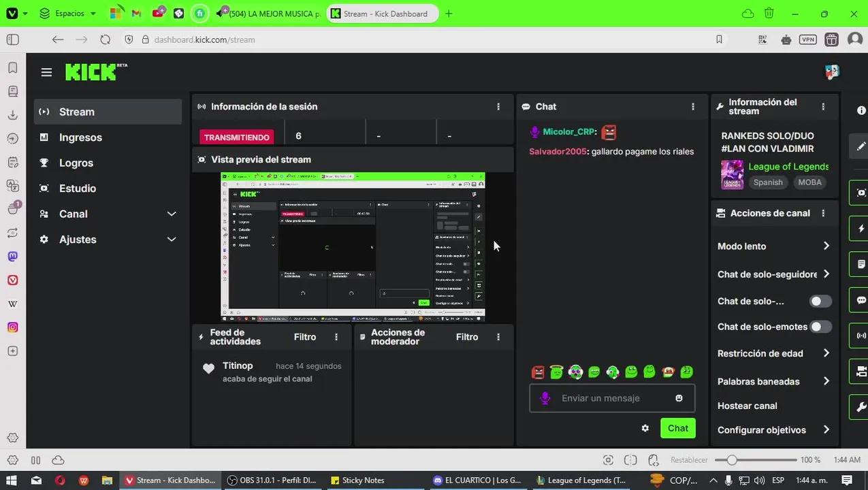
Task: Click Restablecer zoom in status bar
Action: point(689,460)
